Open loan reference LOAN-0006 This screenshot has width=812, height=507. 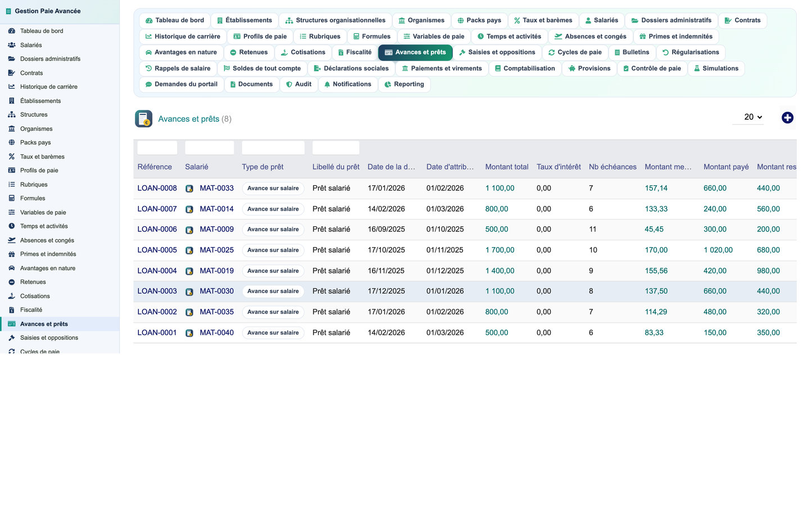tap(157, 230)
